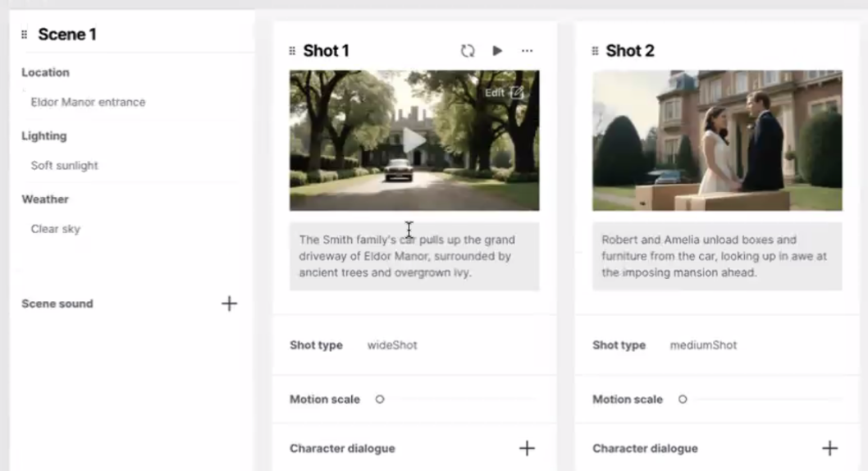
Task: Add character dialogue to Shot 1
Action: [527, 448]
